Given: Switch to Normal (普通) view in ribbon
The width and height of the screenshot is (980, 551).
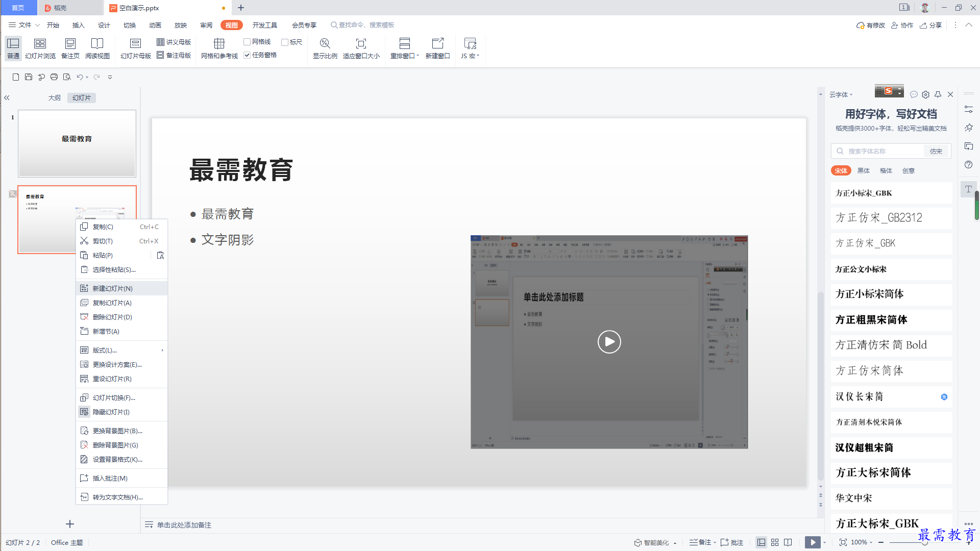Looking at the screenshot, I should pos(13,48).
